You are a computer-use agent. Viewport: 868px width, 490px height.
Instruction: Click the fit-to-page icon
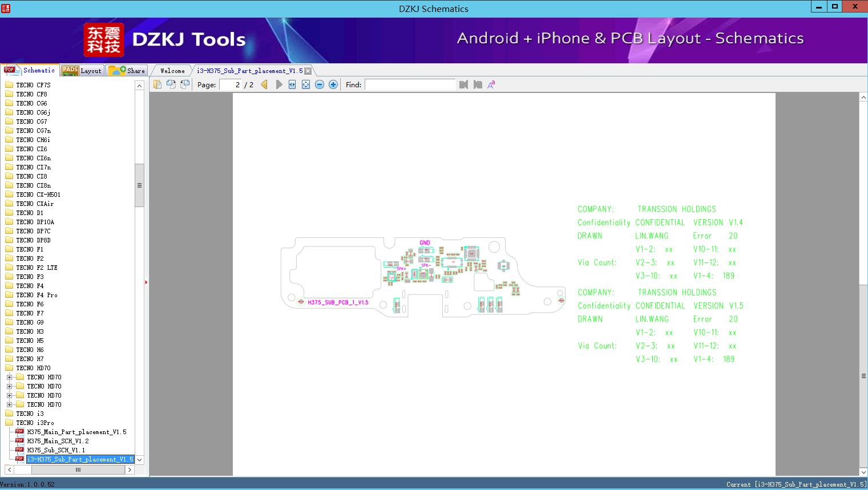coord(306,84)
